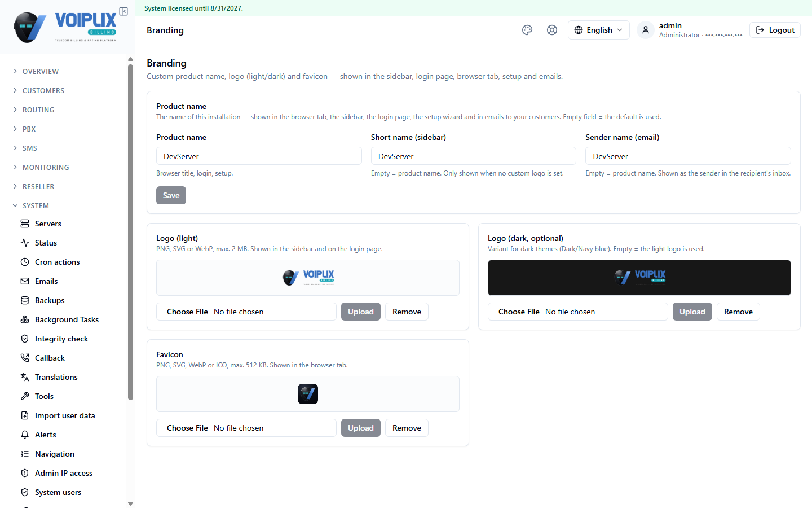The image size is (812, 508).
Task: Click the light logo preview image
Action: click(308, 278)
